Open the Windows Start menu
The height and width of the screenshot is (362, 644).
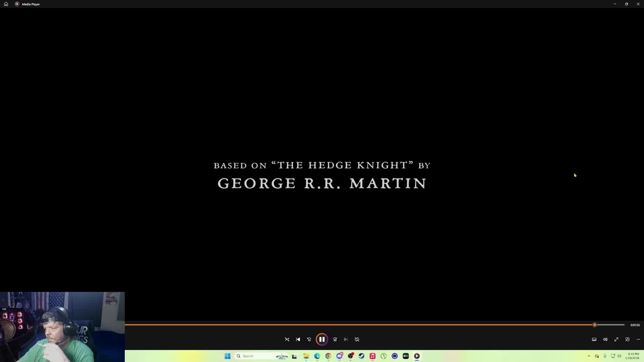coord(227,356)
